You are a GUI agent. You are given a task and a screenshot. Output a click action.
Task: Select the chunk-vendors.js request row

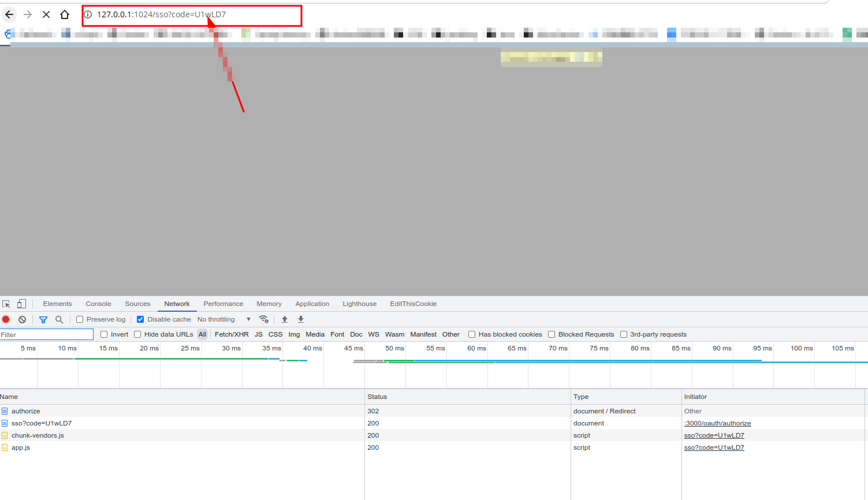coord(433,435)
